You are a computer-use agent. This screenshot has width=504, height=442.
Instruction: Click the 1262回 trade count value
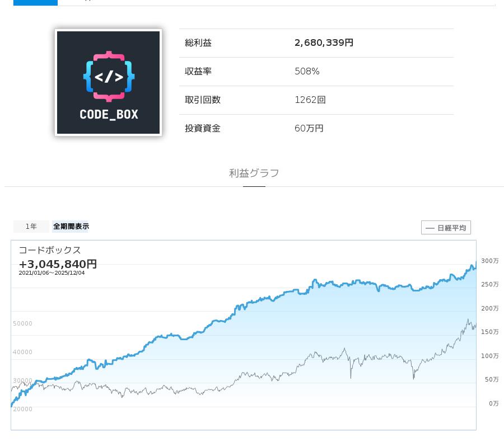point(310,100)
